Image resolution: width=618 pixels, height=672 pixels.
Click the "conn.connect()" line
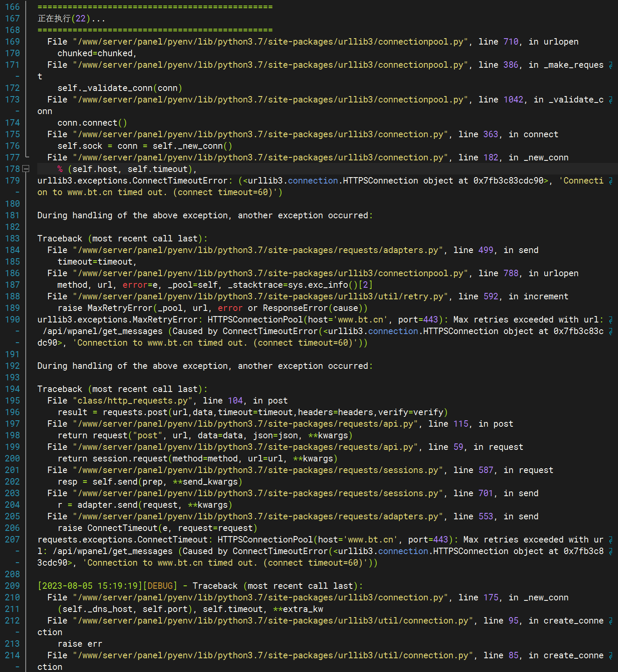[x=92, y=123]
